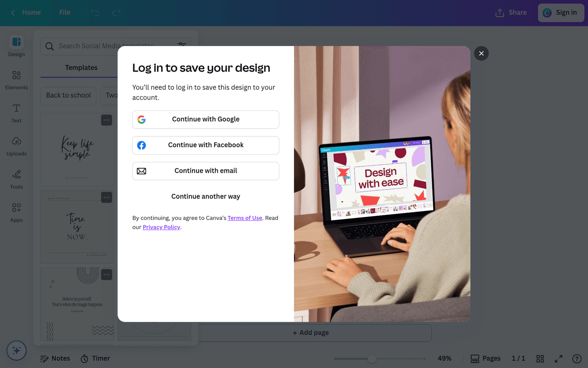
Task: Select the Believe in yourself template
Action: (77, 304)
